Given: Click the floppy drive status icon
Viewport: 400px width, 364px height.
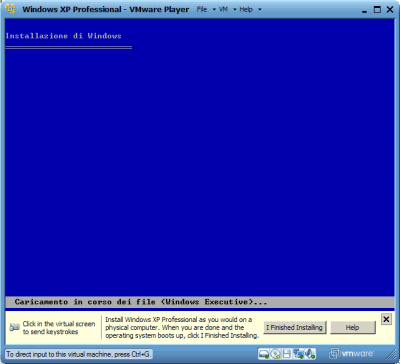Looking at the screenshot, I should [286, 354].
